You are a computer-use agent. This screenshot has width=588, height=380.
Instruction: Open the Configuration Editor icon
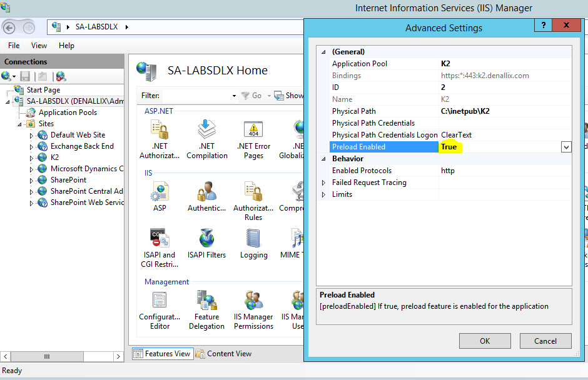click(x=160, y=300)
